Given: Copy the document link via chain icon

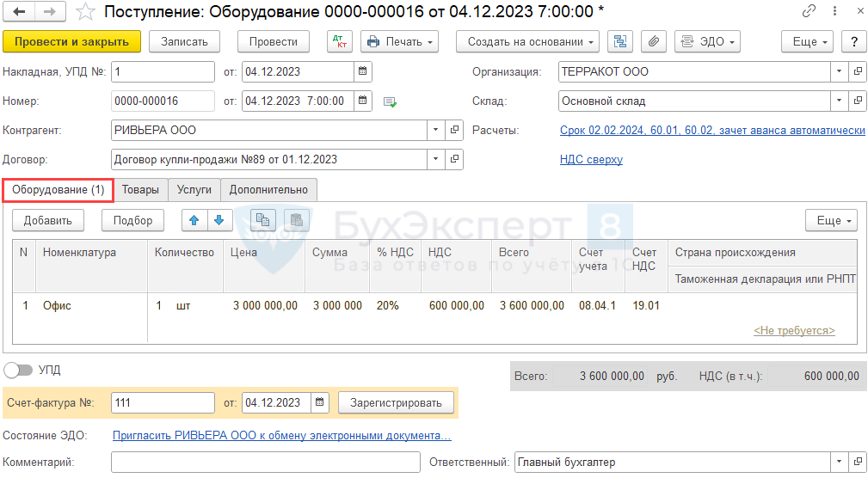Looking at the screenshot, I should [x=809, y=12].
